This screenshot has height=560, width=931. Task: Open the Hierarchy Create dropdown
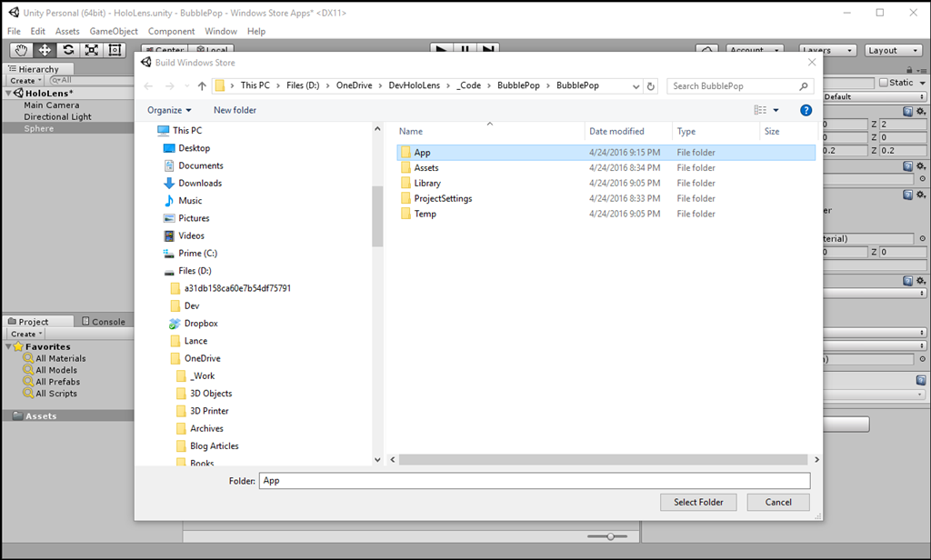(25, 81)
